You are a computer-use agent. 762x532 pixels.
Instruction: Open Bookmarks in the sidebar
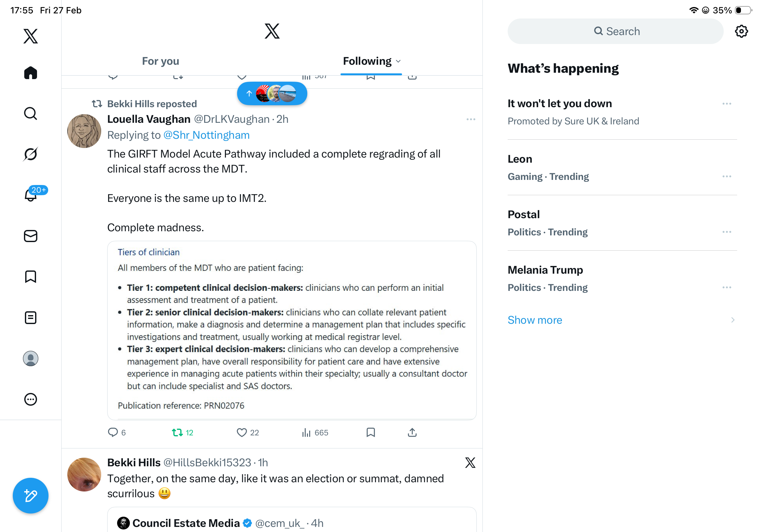(x=31, y=277)
